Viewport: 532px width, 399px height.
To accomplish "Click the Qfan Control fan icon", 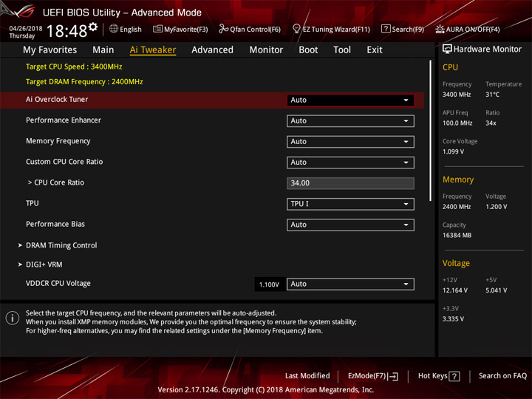I will (x=223, y=29).
